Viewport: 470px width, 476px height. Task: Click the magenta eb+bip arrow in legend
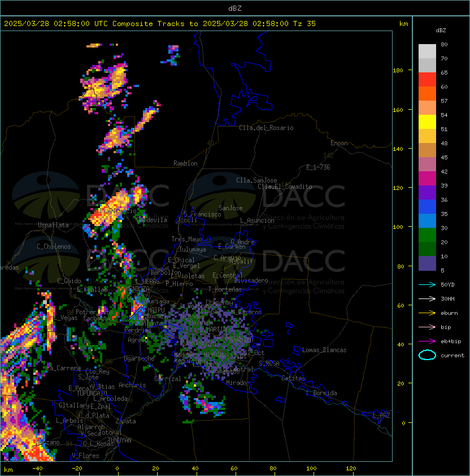[427, 341]
